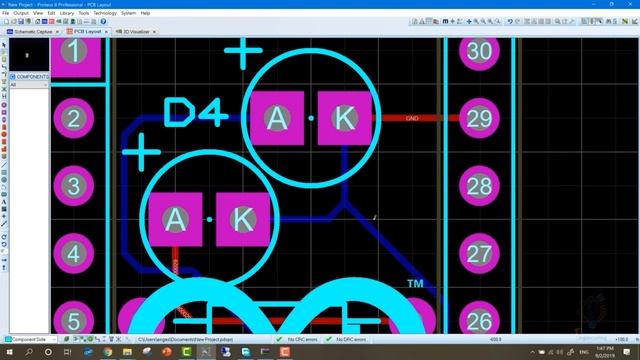Image resolution: width=640 pixels, height=360 pixels.
Task: Click the blue center-at-cursor cross icon
Action: pos(469,21)
